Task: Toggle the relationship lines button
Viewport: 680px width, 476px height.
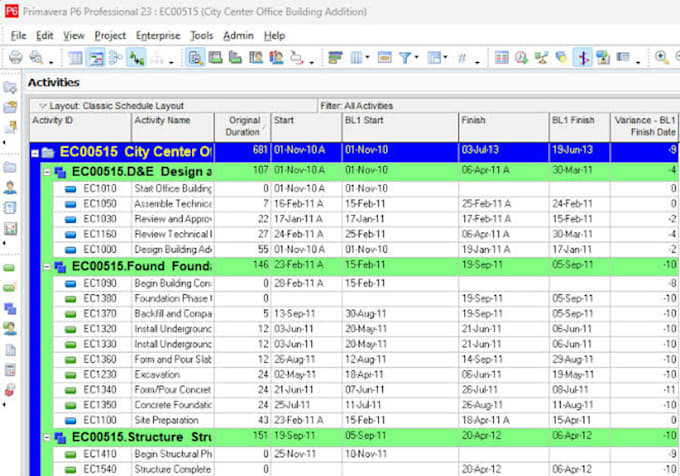Action: click(136, 58)
